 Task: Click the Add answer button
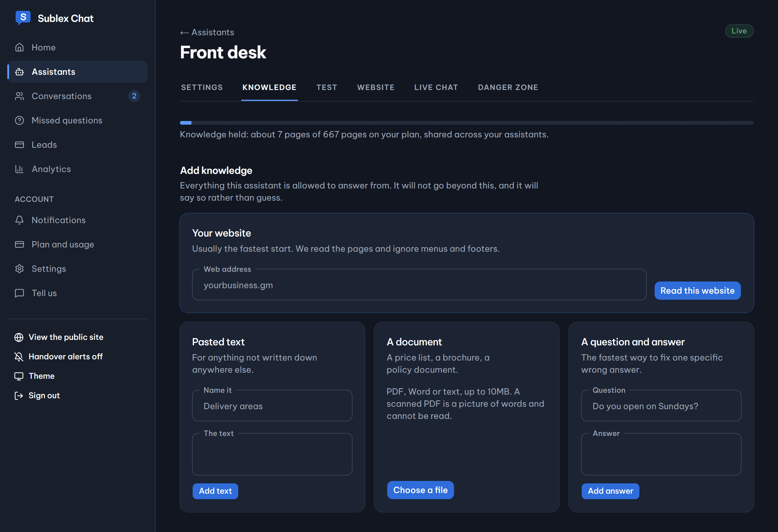pos(610,491)
